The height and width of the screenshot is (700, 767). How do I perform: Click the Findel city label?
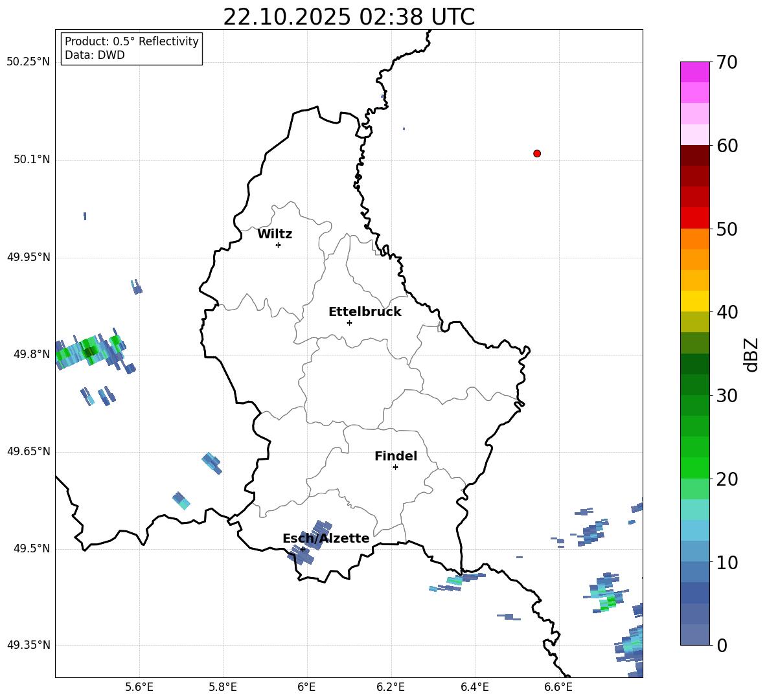(396, 456)
